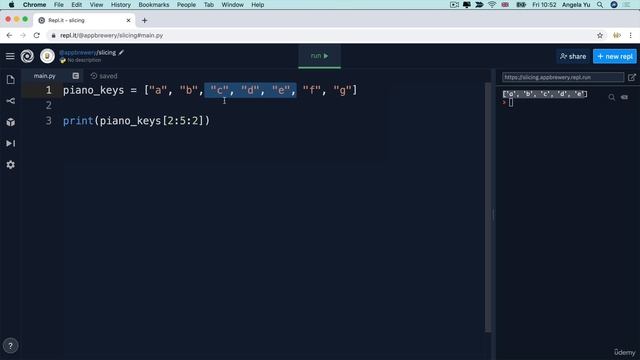Open the View menu
640x360 pixels.
click(x=96, y=5)
